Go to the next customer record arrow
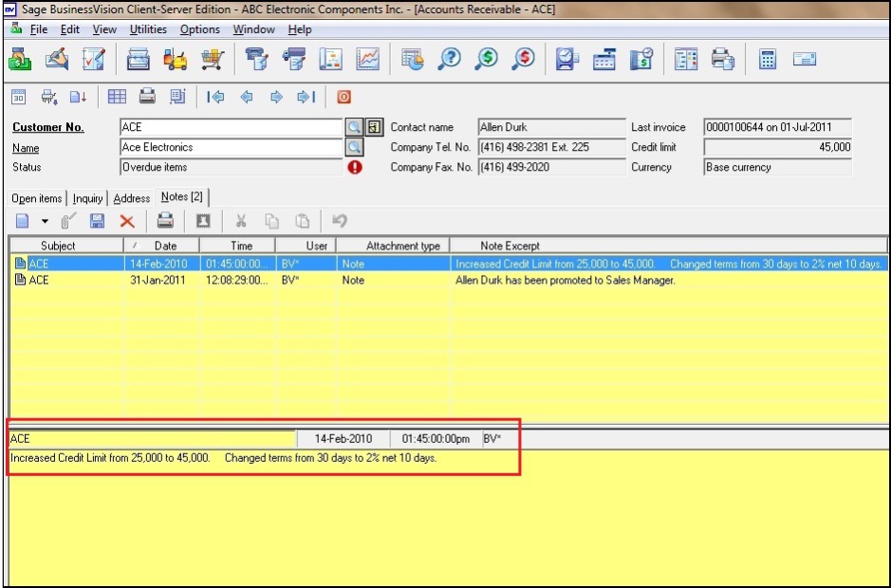Screen dimensions: 891x588 pyautogui.click(x=276, y=97)
